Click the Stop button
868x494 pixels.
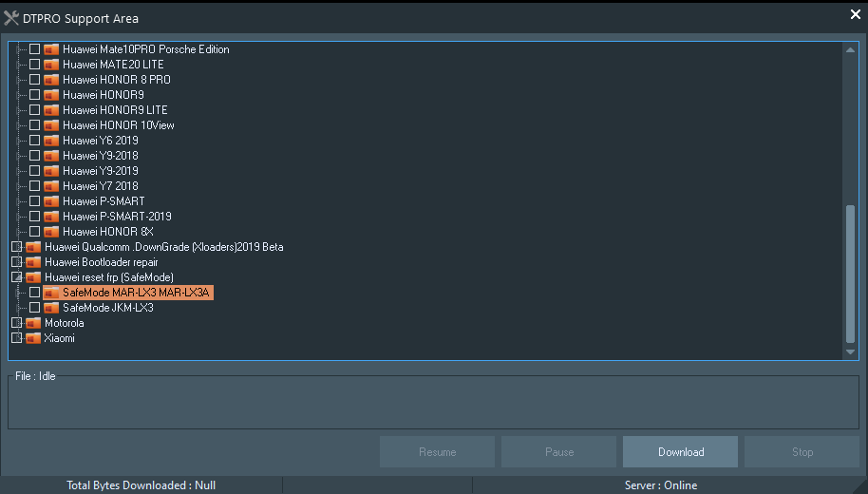802,452
